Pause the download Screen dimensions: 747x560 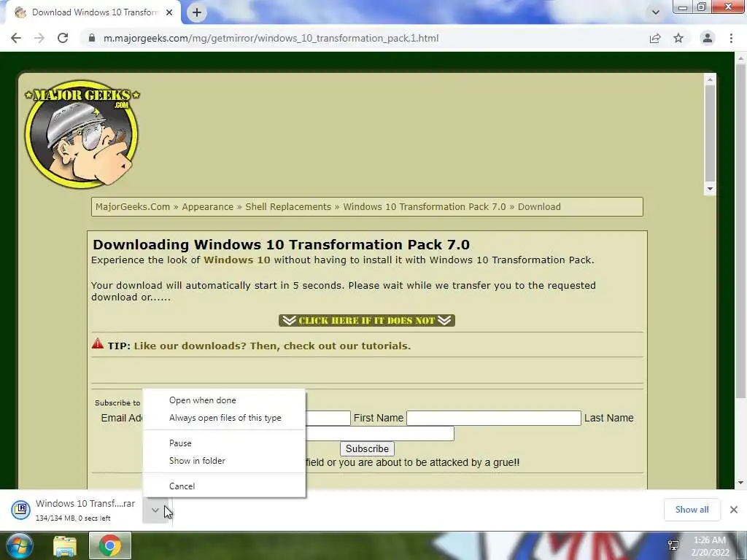(x=224, y=443)
